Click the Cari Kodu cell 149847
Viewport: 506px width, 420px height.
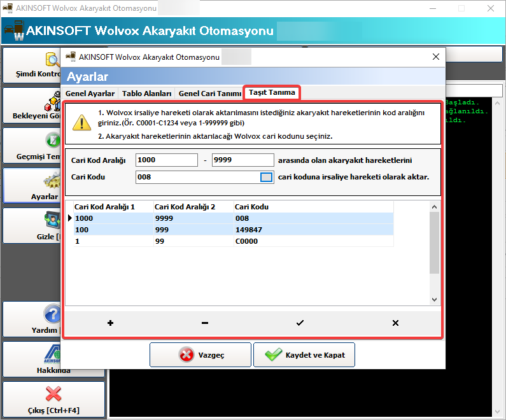(314, 230)
